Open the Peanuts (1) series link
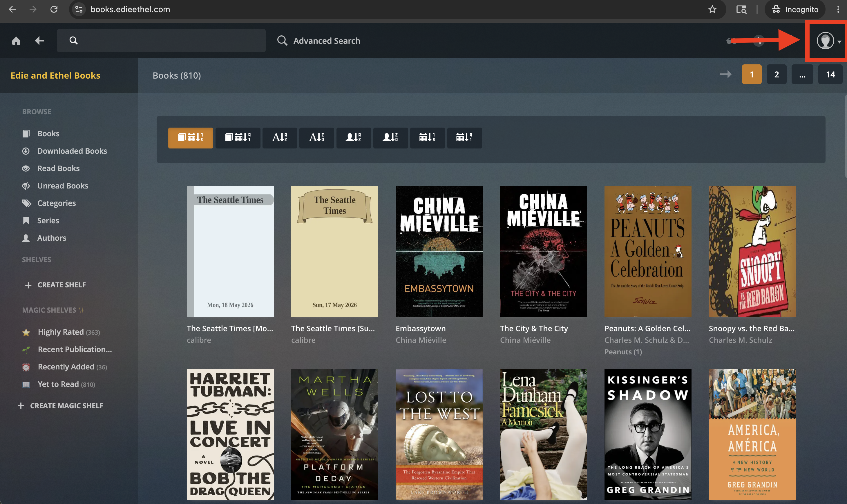Viewport: 847px width, 504px height. click(x=623, y=352)
